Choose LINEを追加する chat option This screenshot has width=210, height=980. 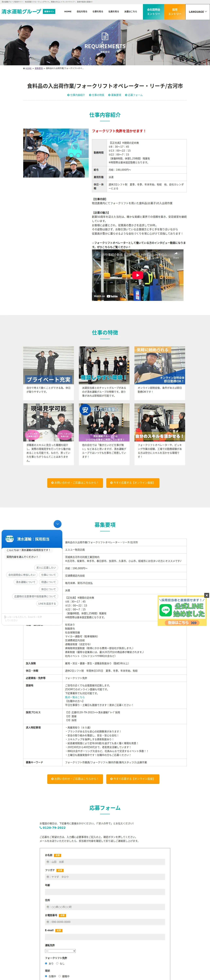[47, 604]
